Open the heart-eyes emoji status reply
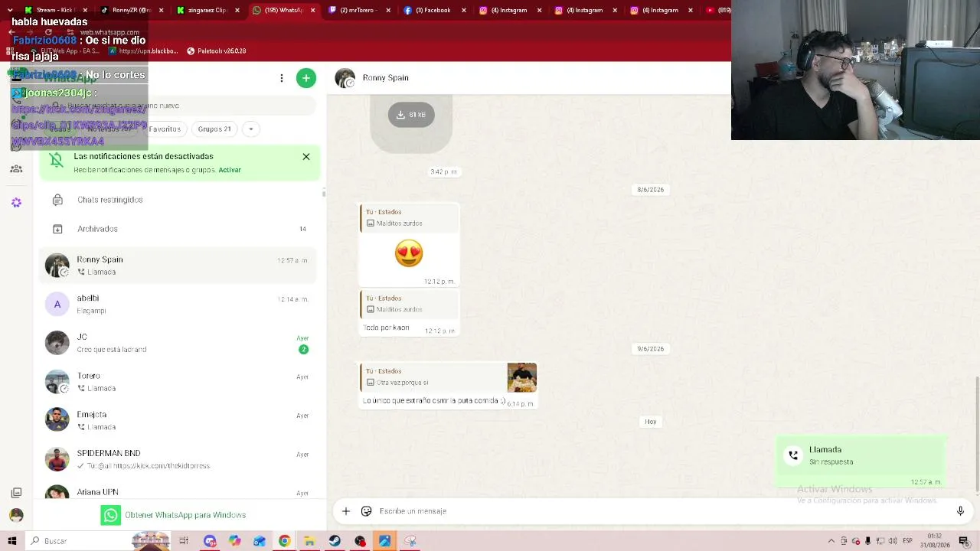Image resolution: width=980 pixels, height=551 pixels. pyautogui.click(x=409, y=253)
